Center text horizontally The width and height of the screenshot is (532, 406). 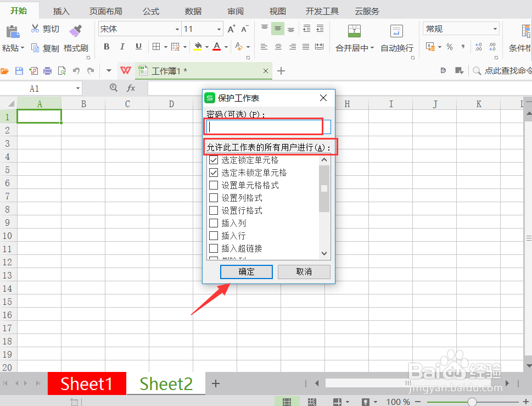tap(278, 47)
